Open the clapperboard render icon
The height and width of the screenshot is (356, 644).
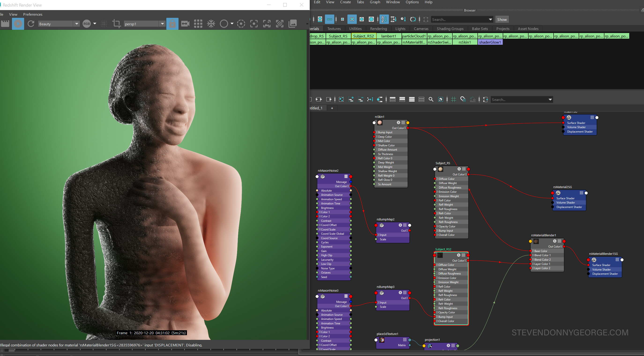coord(5,24)
